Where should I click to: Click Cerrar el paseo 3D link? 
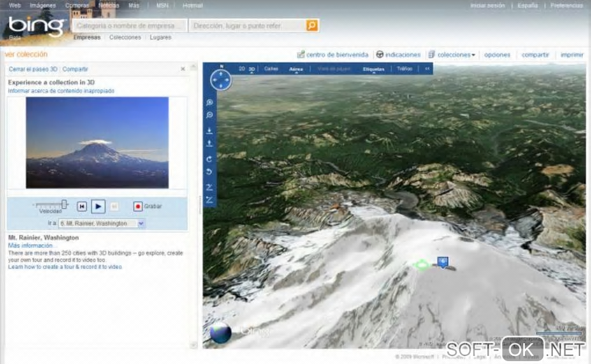33,69
